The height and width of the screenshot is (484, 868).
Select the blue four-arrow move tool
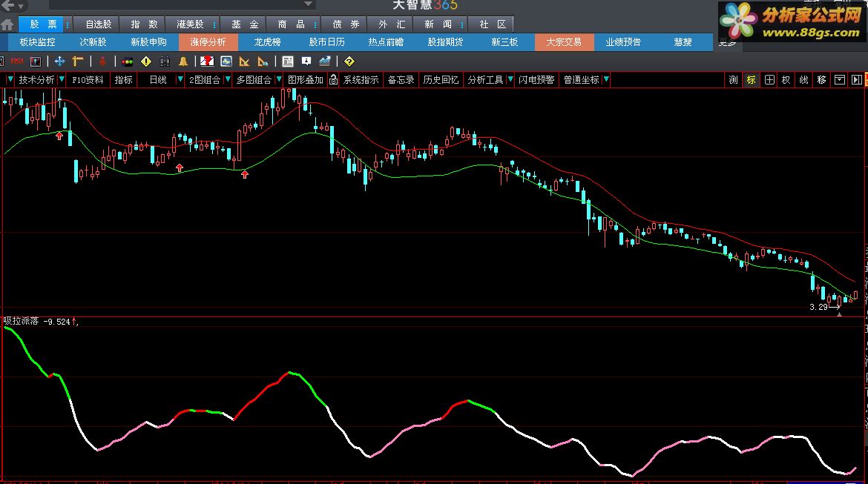pos(60,62)
